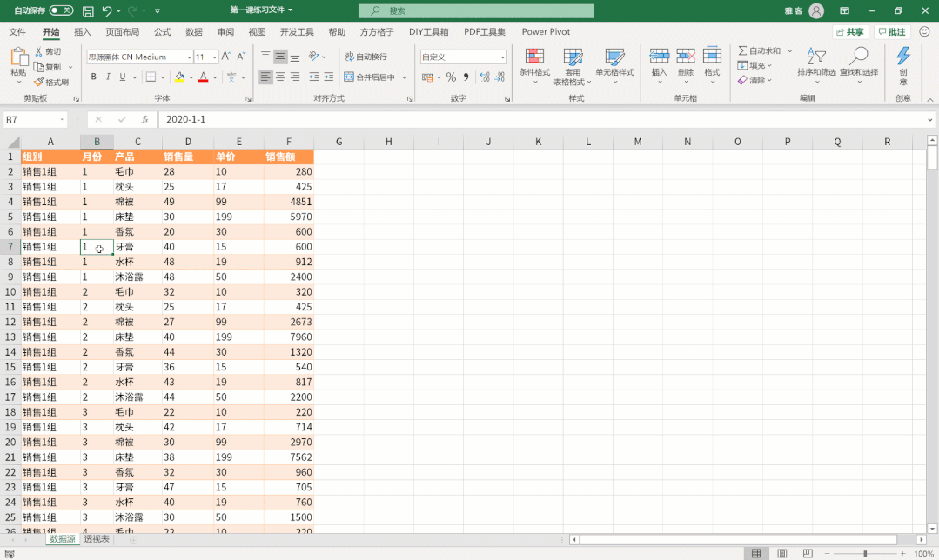Open Conditional Formatting (条件格式)
The width and height of the screenshot is (939, 560).
[x=534, y=64]
